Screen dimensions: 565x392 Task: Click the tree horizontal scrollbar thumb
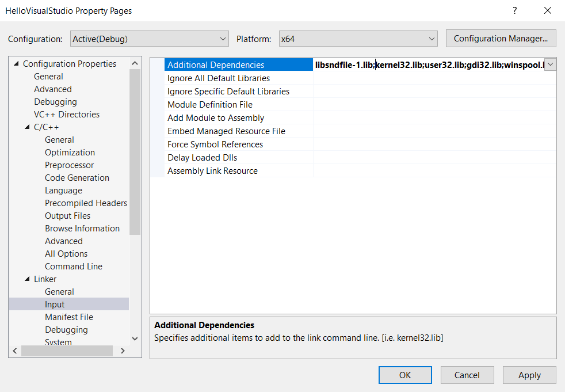tap(67, 351)
